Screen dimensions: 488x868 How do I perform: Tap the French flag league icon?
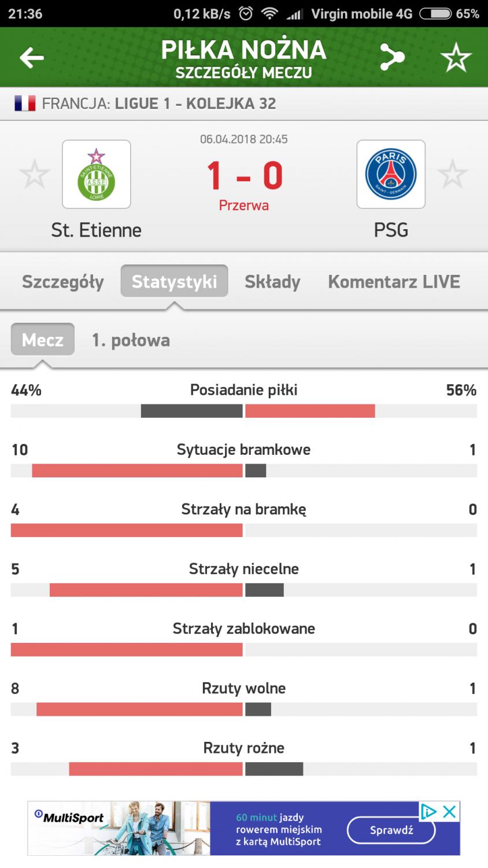coord(25,104)
